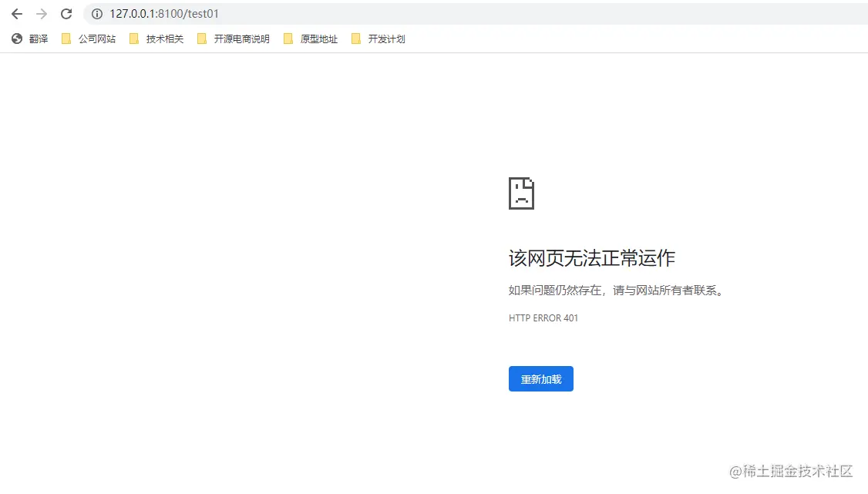
Task: Click the 技术相关 folder icon
Action: (x=134, y=38)
